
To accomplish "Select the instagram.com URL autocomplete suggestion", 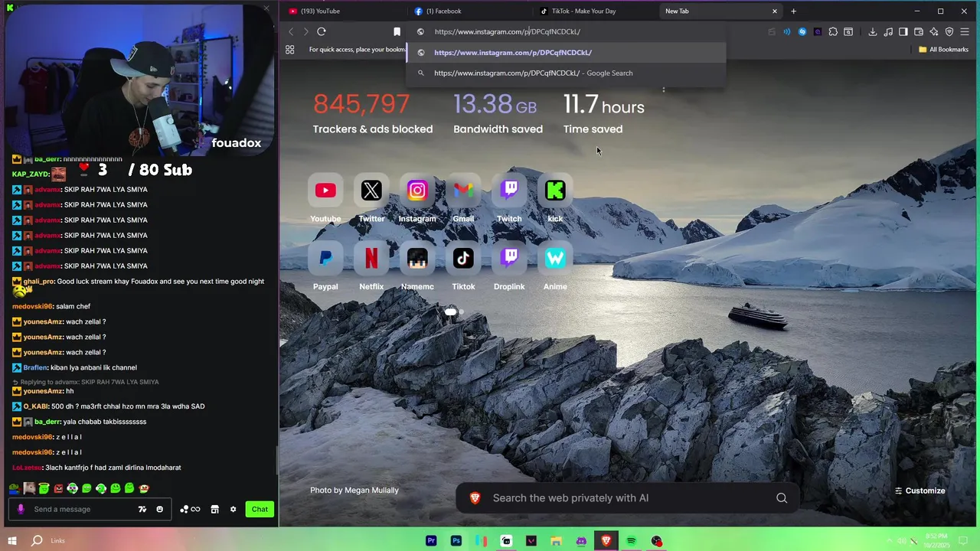I will coord(566,53).
